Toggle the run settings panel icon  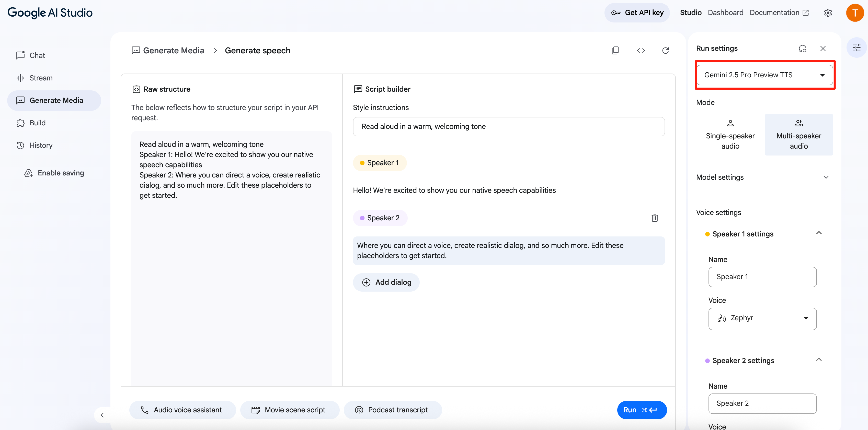(x=856, y=48)
